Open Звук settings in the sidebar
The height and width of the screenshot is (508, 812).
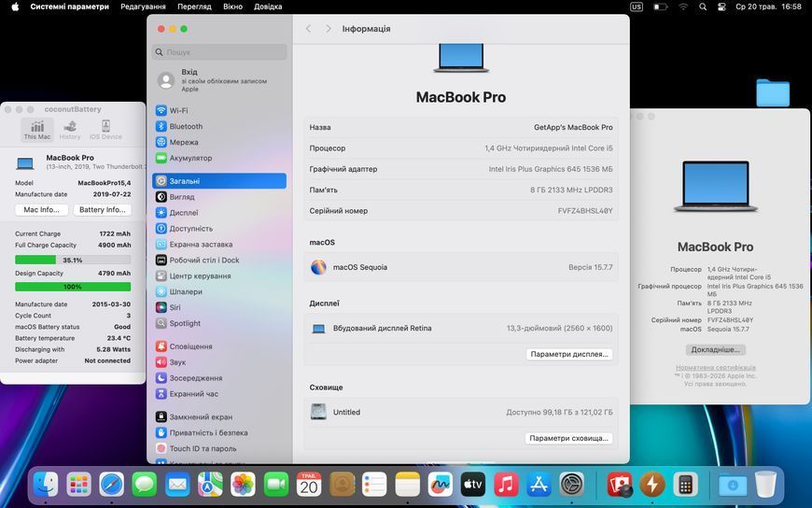tap(219, 362)
